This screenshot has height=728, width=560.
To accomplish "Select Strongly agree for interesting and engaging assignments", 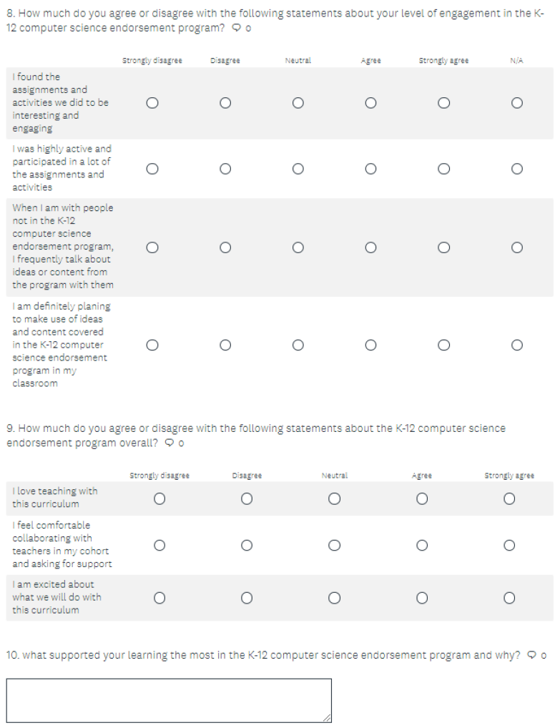I will pyautogui.click(x=443, y=103).
